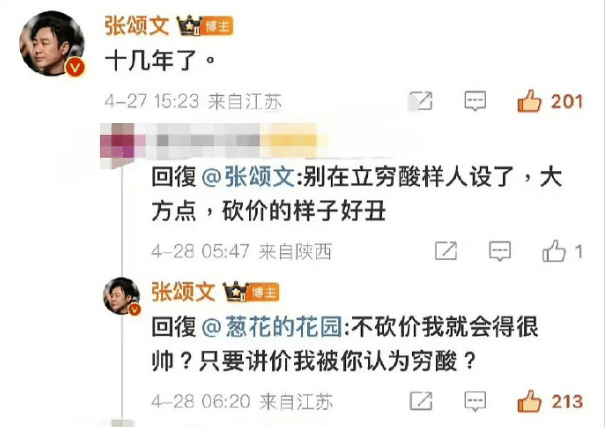Like the top comment with 201 likes
The height and width of the screenshot is (427, 608).
pyautogui.click(x=529, y=102)
